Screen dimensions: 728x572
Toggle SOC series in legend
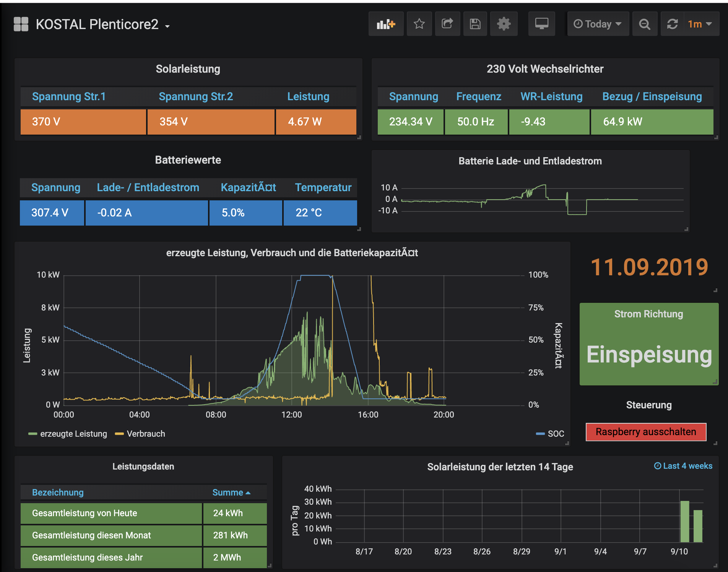[x=556, y=434]
